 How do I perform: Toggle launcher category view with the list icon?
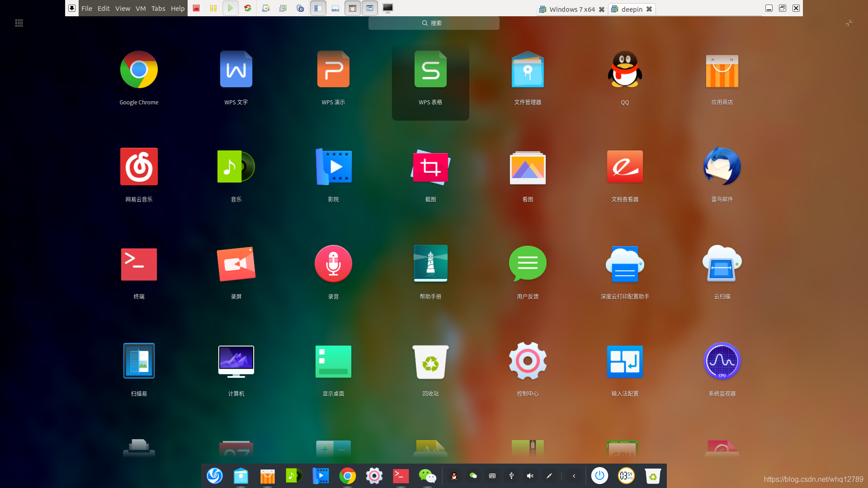coord(19,23)
